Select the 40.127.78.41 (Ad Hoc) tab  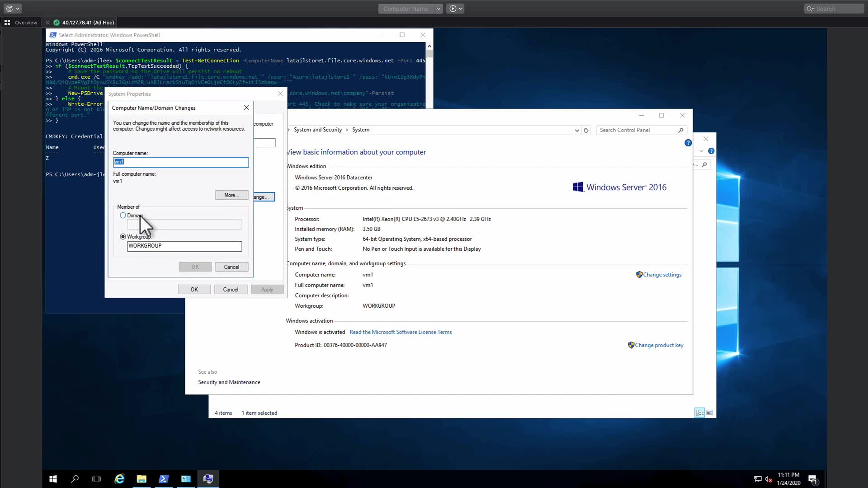88,23
